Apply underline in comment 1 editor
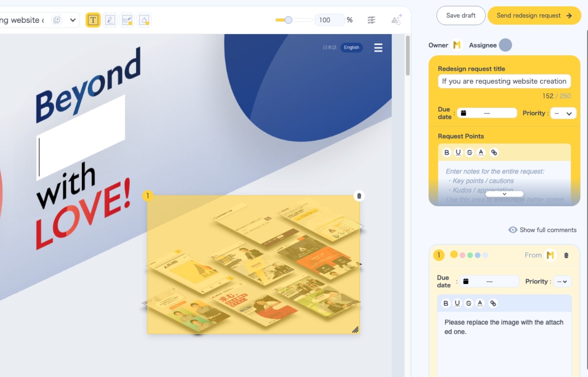This screenshot has width=588, height=377. (457, 303)
